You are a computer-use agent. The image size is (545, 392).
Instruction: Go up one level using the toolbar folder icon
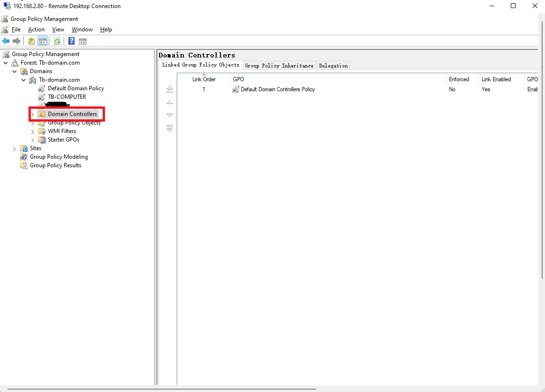pos(31,41)
